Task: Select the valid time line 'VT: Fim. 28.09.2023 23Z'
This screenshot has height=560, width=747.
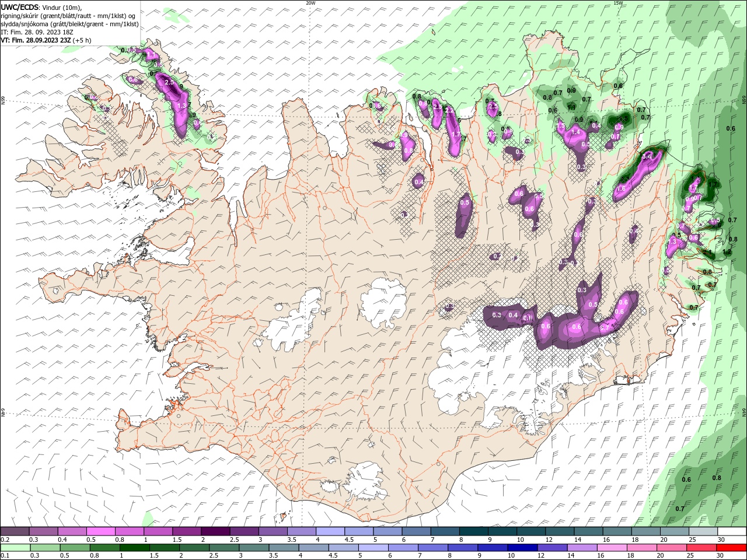Action: tap(36, 40)
